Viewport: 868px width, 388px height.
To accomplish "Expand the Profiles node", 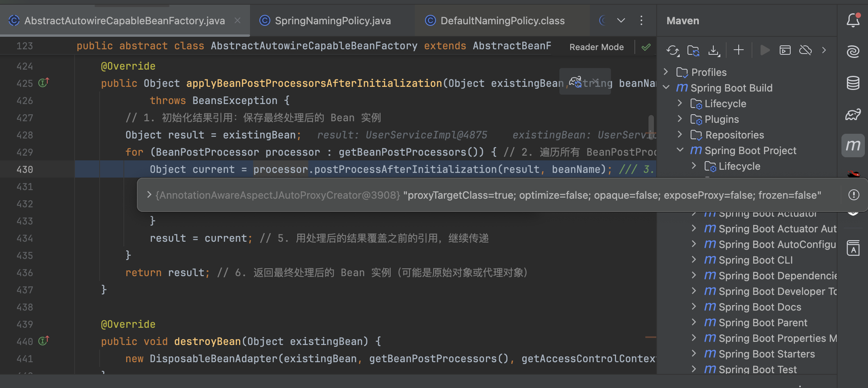I will [x=666, y=72].
